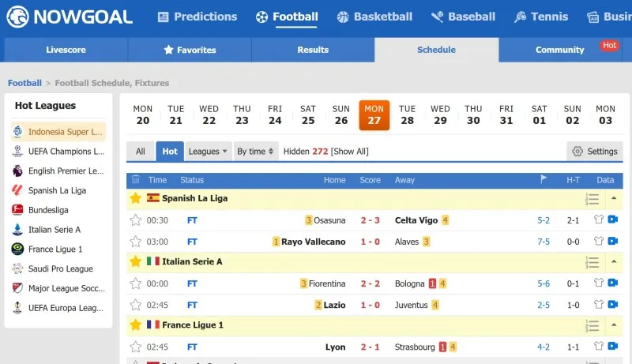Click Bundesliga logo icon in Hot Leagues

pos(17,210)
